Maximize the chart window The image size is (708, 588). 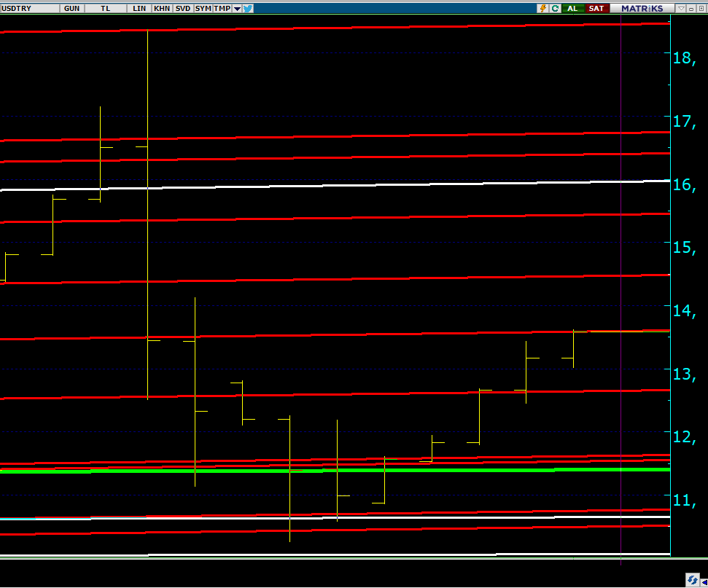pyautogui.click(x=701, y=9)
